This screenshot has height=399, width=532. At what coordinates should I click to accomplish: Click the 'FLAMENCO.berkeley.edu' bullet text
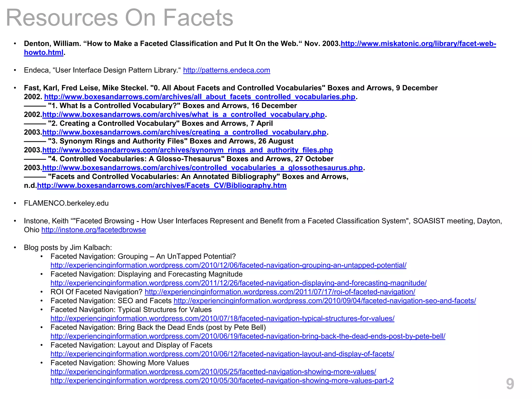point(66,203)
